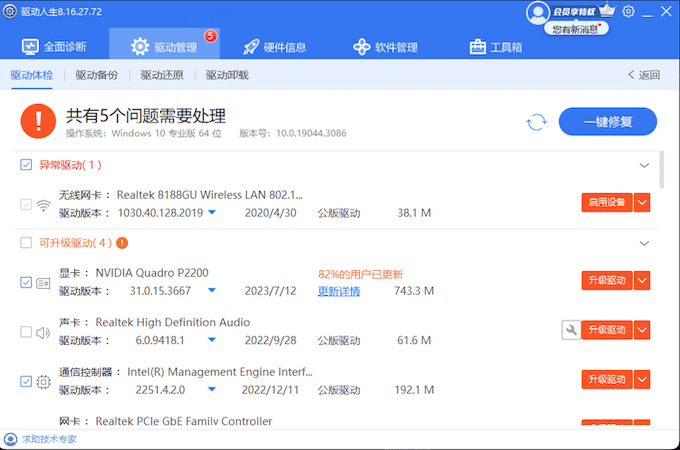Click the refresh scan icon
The image size is (680, 450).
pyautogui.click(x=536, y=122)
